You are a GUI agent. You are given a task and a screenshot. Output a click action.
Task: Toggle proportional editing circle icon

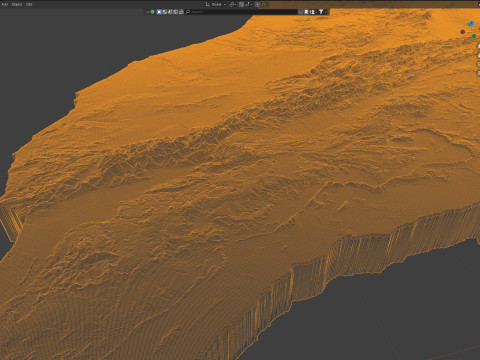257,5
